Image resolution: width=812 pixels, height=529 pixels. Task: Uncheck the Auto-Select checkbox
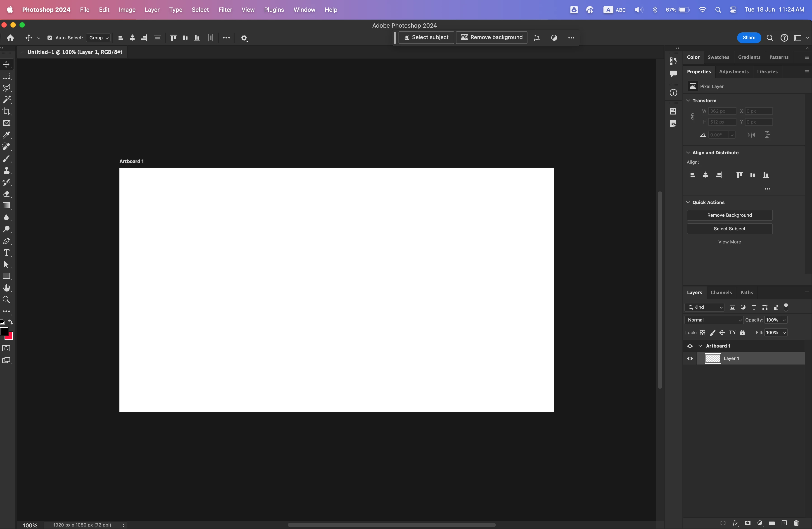click(50, 38)
